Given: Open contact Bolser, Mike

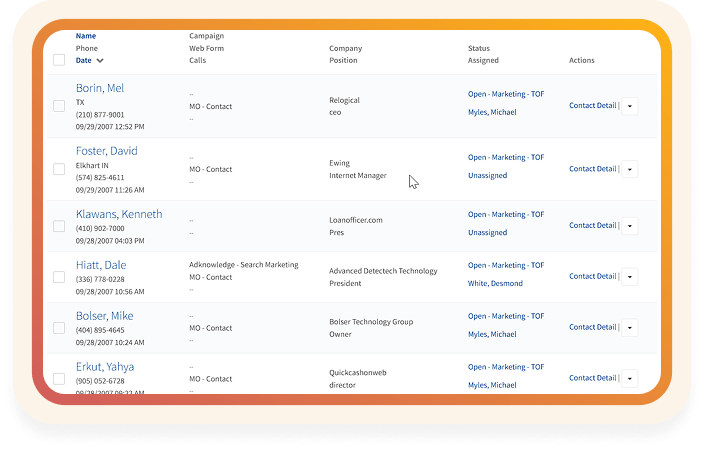Looking at the screenshot, I should [105, 316].
